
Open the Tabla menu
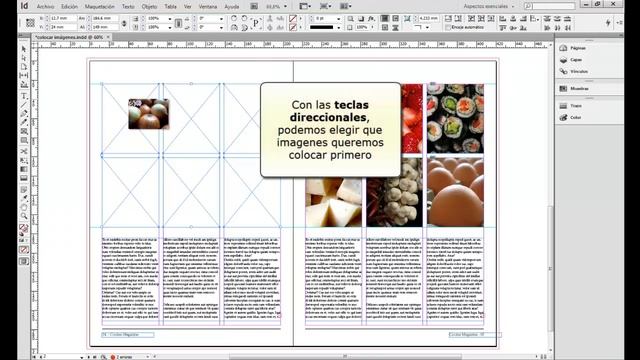point(171,7)
